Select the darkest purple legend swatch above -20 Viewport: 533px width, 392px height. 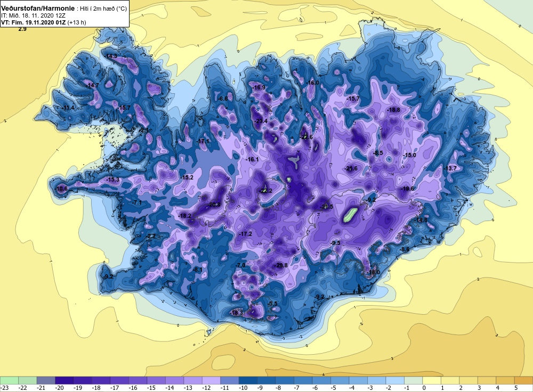click(x=64, y=380)
